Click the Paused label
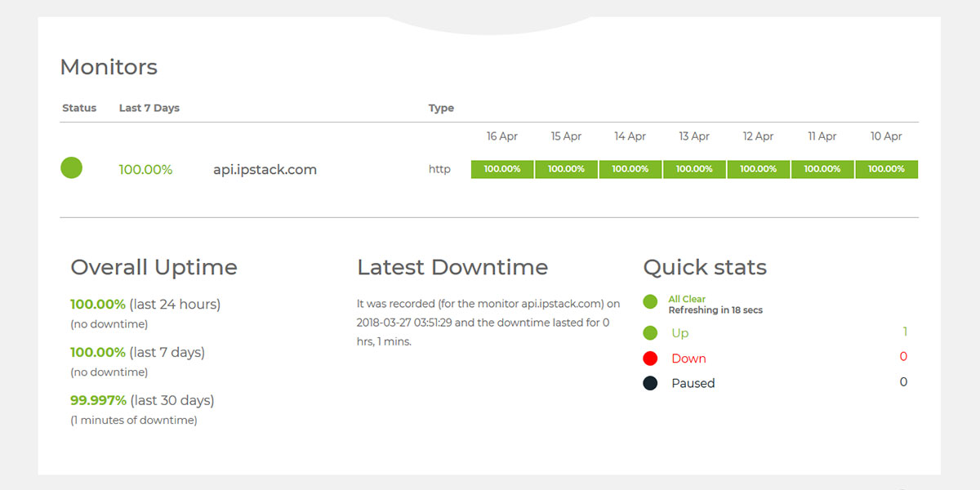This screenshot has height=490, width=980. click(693, 383)
